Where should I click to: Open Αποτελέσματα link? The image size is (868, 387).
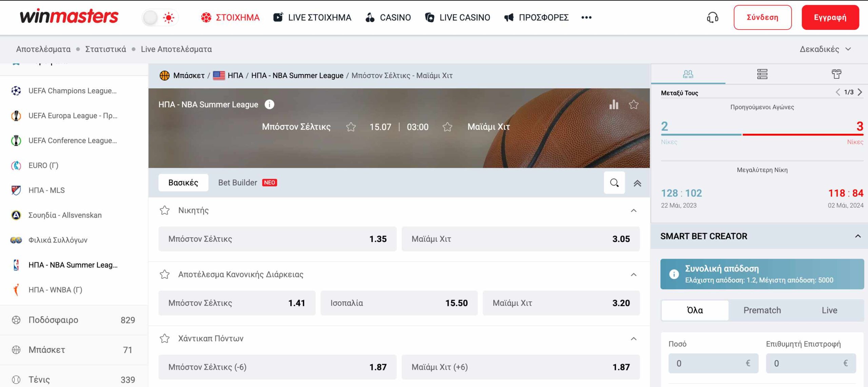coord(43,49)
